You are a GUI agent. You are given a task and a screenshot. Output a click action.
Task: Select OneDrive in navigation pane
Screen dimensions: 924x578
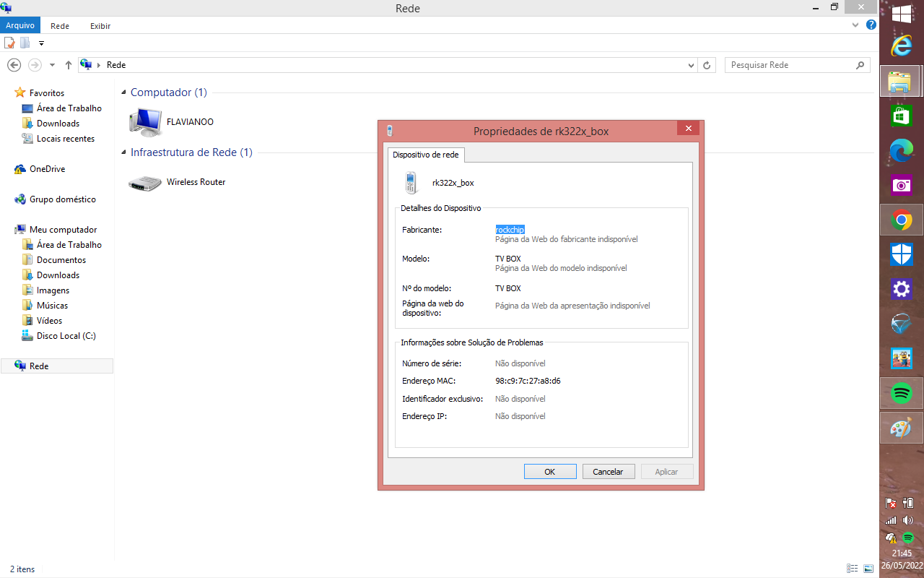point(47,169)
